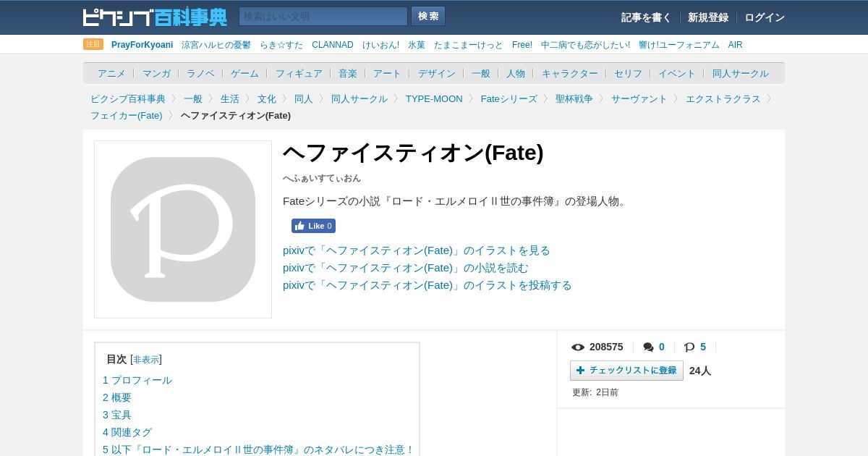Select the デザイン category menu
The image size is (868, 456).
click(437, 73)
